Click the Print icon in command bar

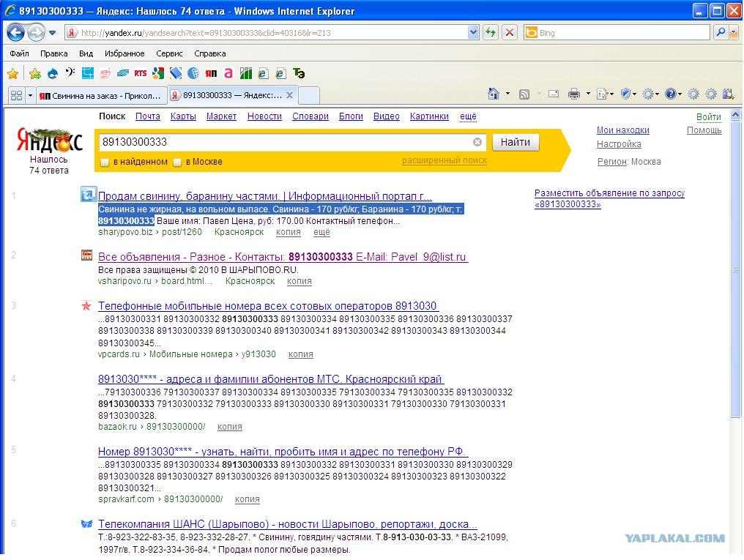[573, 94]
